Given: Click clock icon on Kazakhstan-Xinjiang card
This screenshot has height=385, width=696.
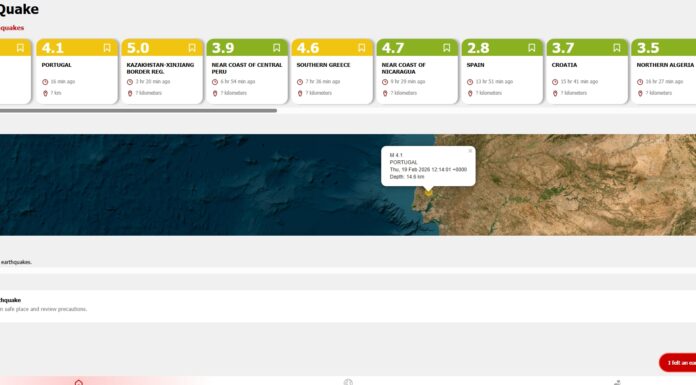Looking at the screenshot, I should tap(130, 82).
